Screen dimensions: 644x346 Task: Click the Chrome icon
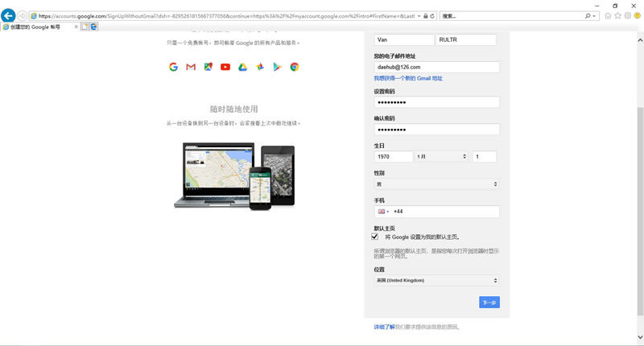click(295, 67)
